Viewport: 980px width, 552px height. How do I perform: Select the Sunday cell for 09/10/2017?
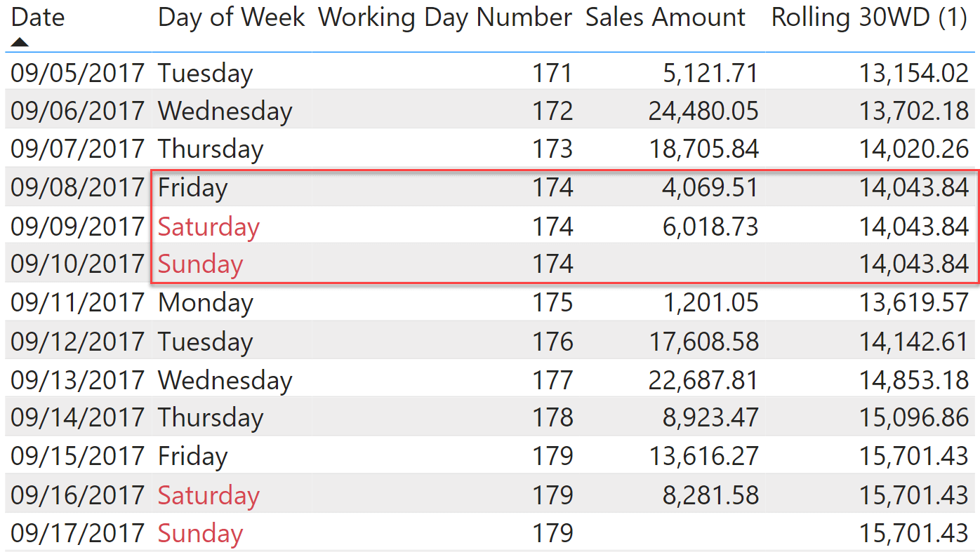coord(200,264)
